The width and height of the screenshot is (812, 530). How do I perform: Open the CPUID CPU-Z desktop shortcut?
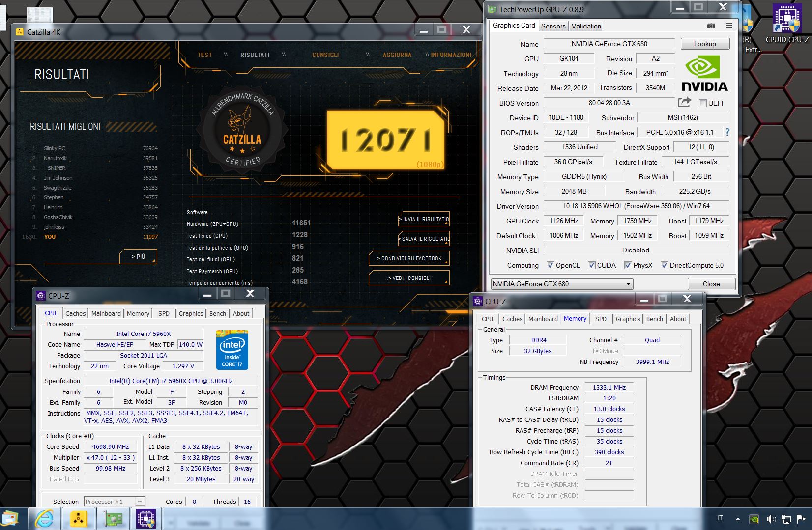(787, 24)
